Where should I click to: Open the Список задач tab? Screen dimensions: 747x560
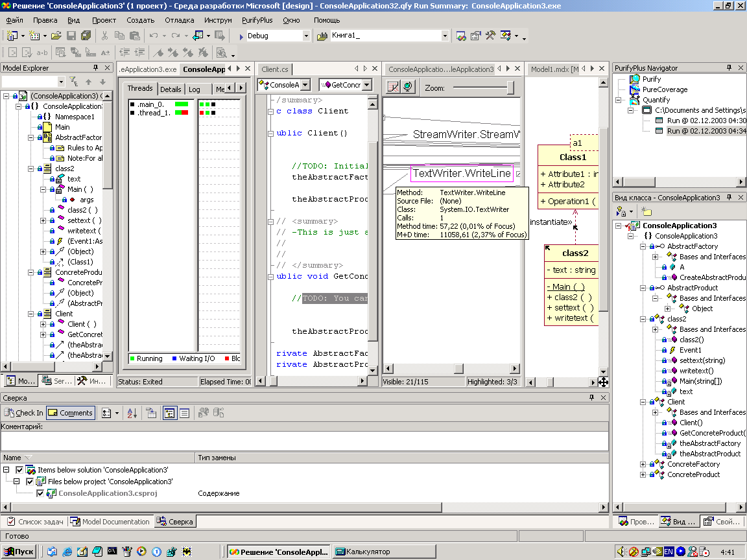coord(35,522)
